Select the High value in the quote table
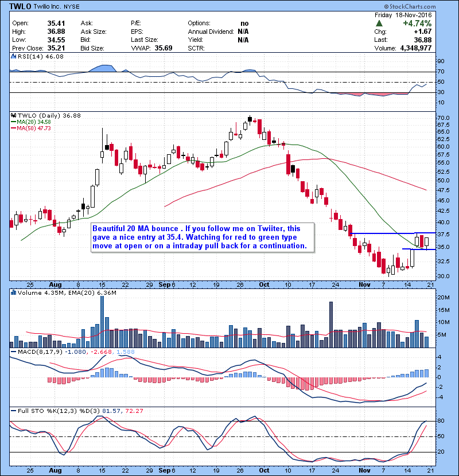Screen dimensions: 459x476 click(56, 32)
